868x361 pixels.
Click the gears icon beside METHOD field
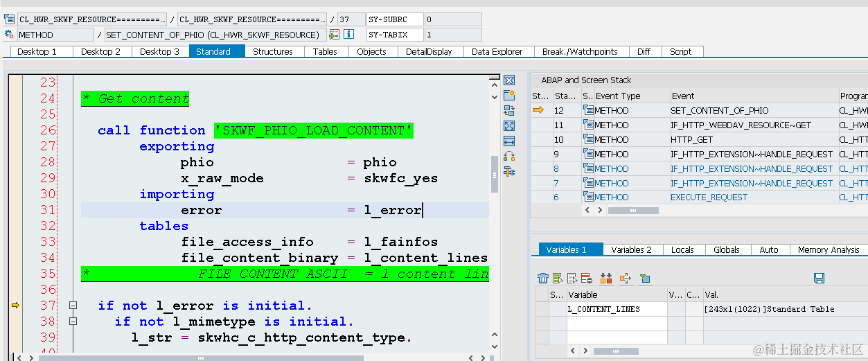pos(9,34)
